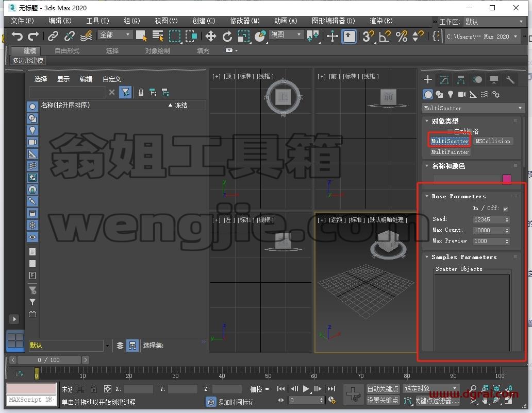Toggle the On / Off checkbox
This screenshot has width=532, height=413.
coord(506,209)
